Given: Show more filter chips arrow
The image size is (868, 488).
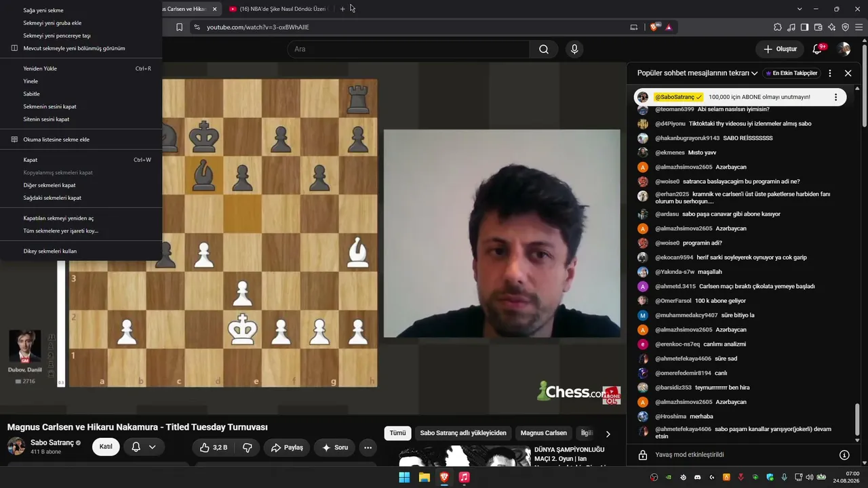Looking at the screenshot, I should pyautogui.click(x=608, y=434).
